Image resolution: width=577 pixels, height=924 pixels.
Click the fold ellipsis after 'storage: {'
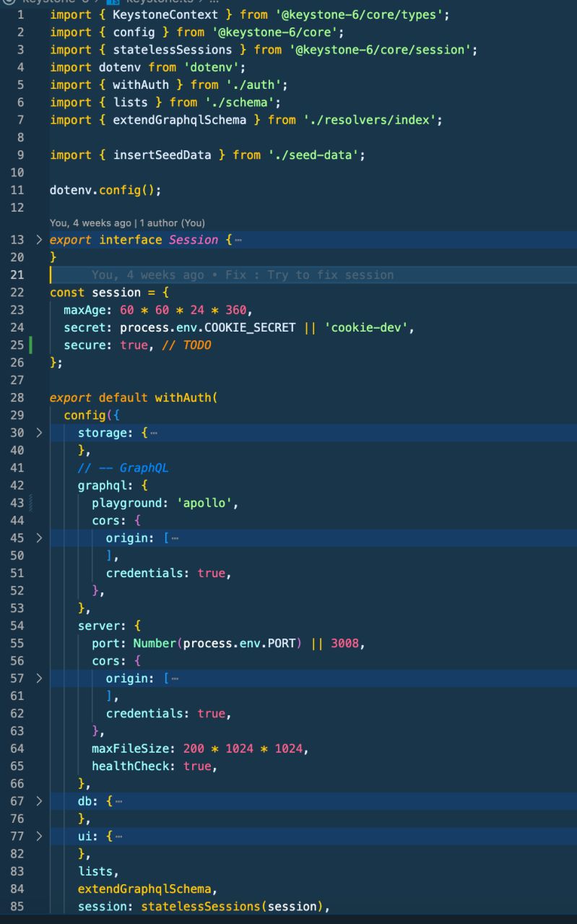click(154, 433)
